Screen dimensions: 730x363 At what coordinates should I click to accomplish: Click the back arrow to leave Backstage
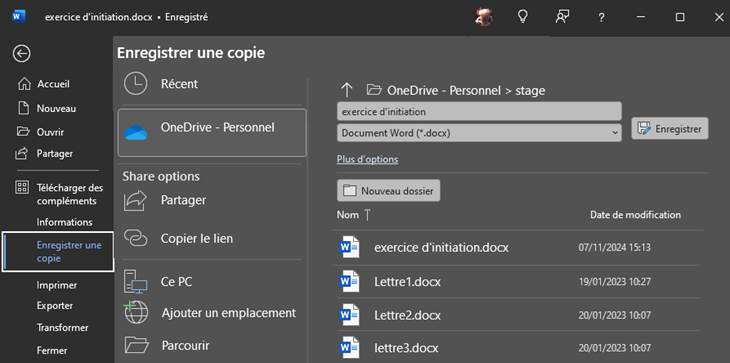click(21, 54)
